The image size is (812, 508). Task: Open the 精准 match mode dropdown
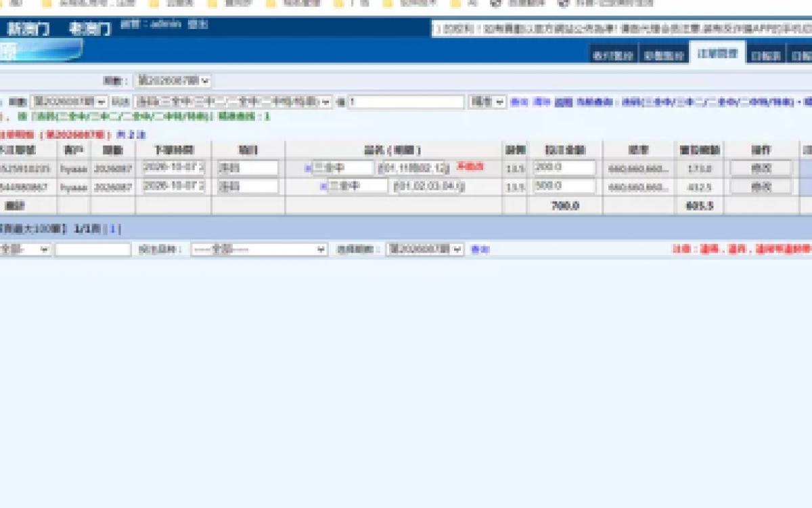[487, 102]
